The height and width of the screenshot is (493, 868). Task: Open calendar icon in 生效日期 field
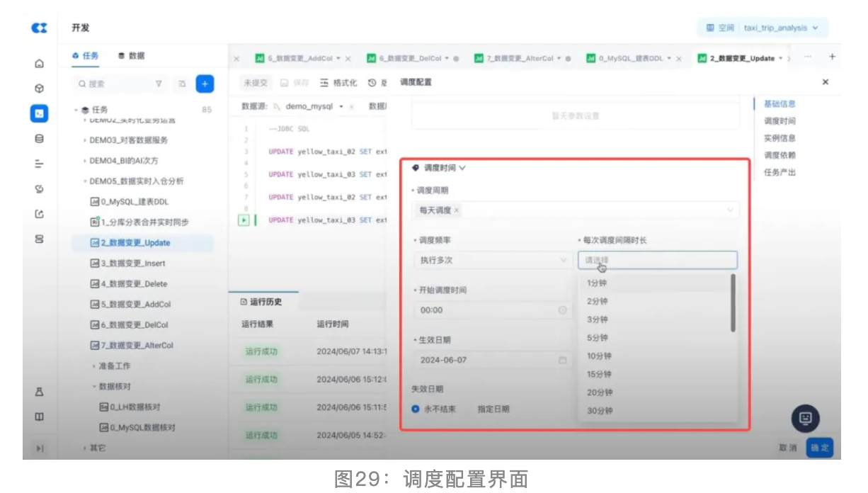[x=563, y=360]
